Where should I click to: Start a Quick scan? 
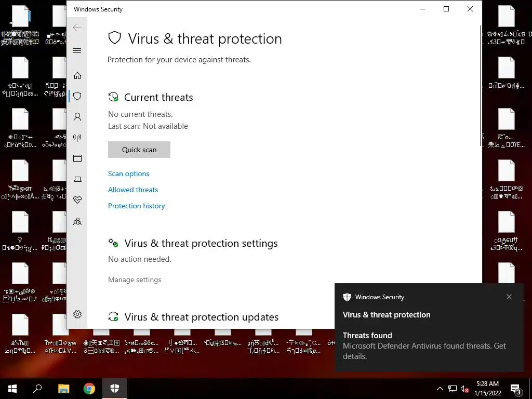click(139, 150)
